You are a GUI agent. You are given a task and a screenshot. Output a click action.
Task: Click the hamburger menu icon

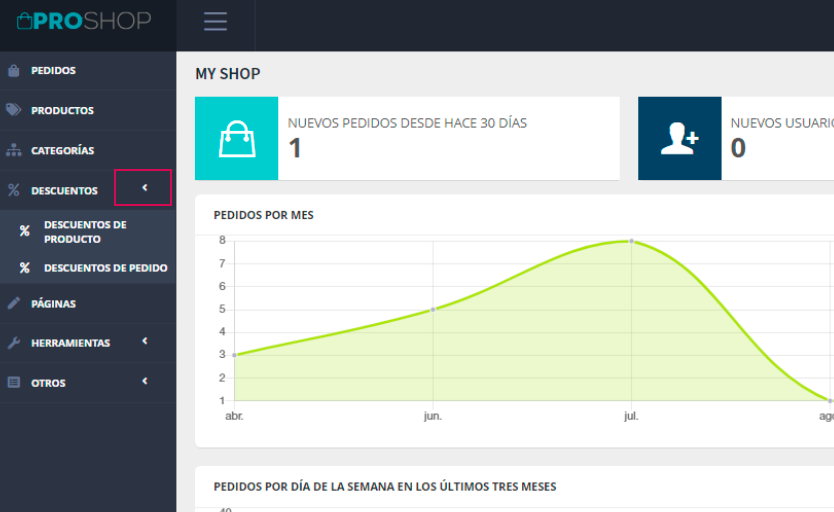coord(215,21)
